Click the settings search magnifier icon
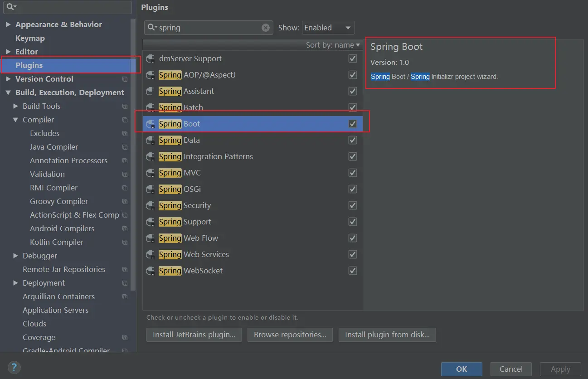 11,7
